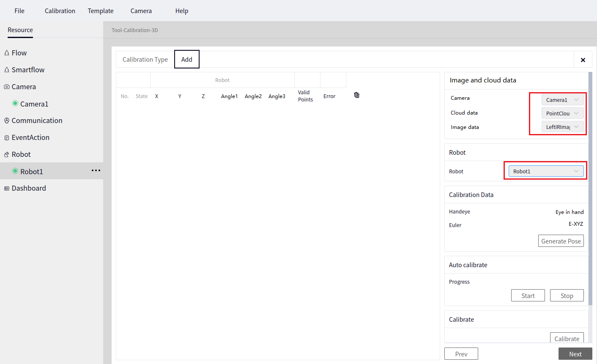
Task: Start auto calibration
Action: click(x=528, y=296)
